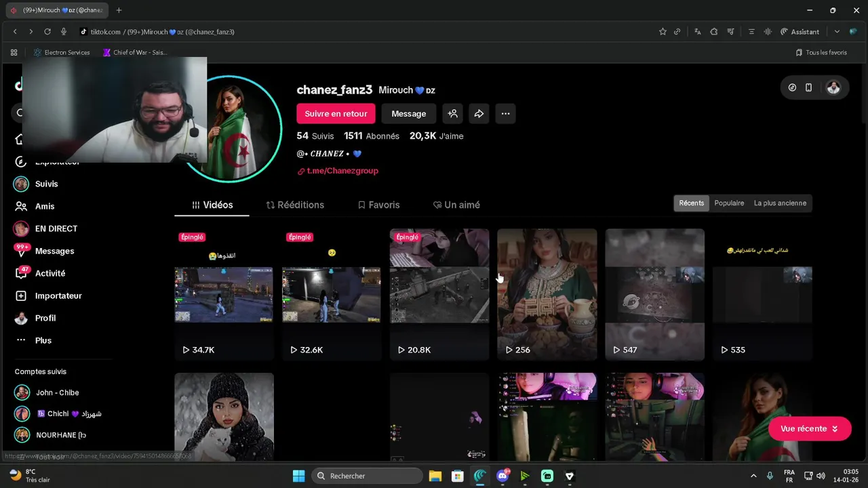Open the tab grid icon in bookmarks bar
The image size is (868, 488).
14,52
